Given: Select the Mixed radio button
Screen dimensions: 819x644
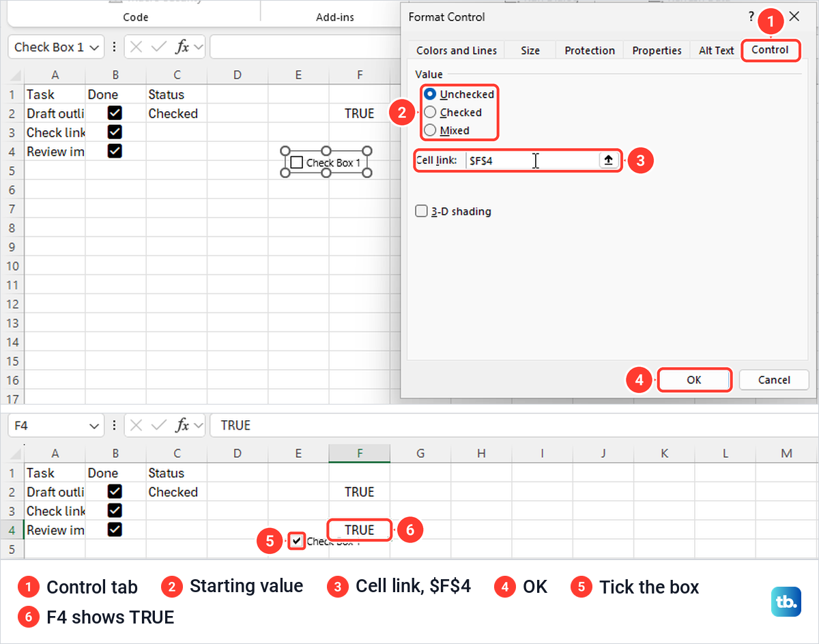Looking at the screenshot, I should pyautogui.click(x=431, y=130).
